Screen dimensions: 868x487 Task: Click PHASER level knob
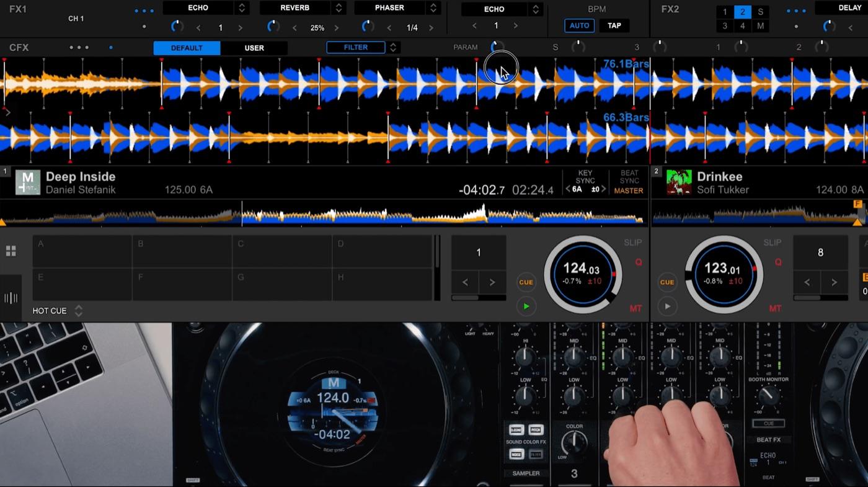tap(368, 27)
